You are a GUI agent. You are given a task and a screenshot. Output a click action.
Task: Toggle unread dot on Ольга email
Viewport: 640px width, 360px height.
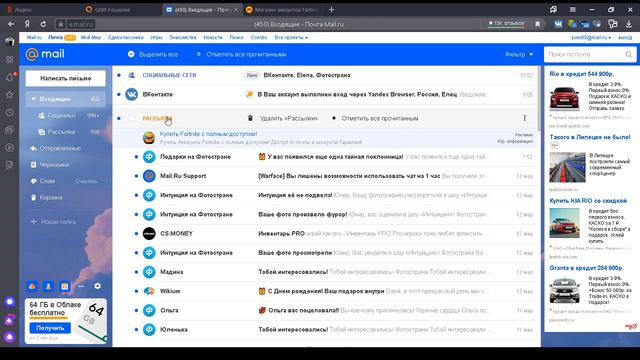pos(136,310)
